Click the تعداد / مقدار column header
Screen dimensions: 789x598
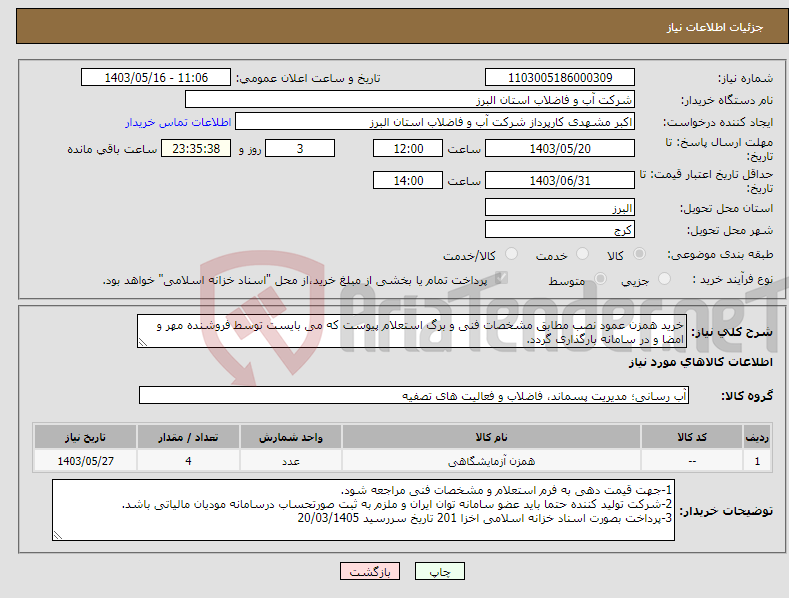coord(188,437)
